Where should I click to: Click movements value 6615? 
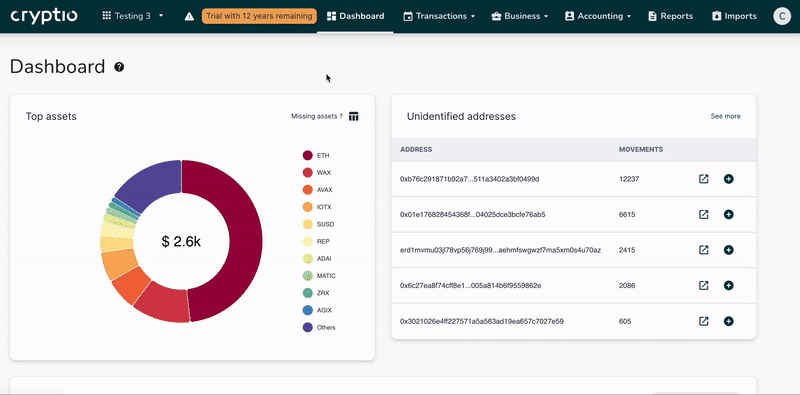pyautogui.click(x=627, y=214)
